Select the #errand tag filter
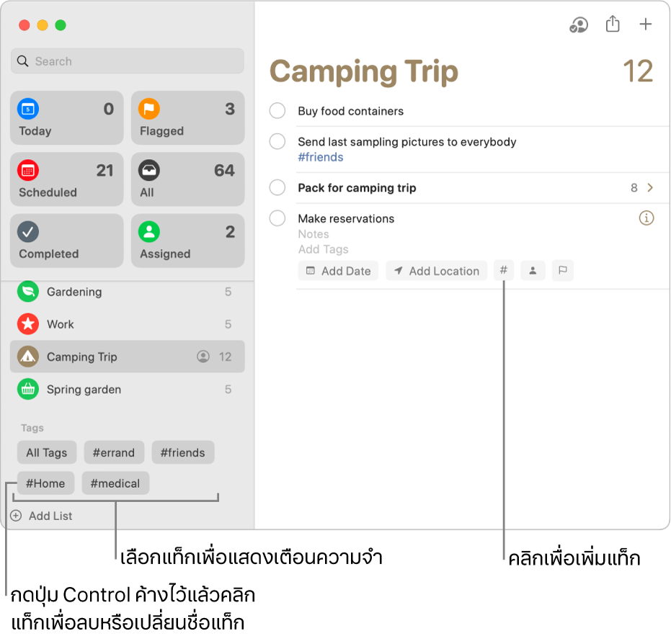 tap(114, 452)
